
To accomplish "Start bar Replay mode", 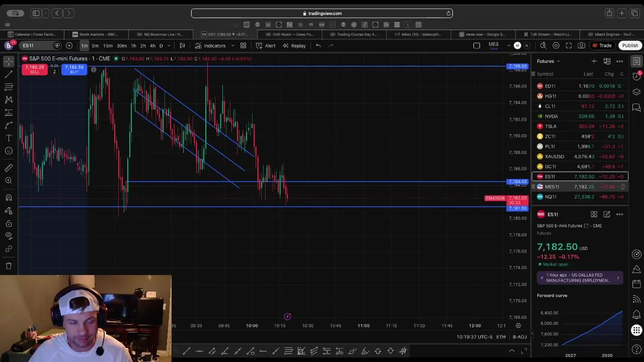I will (294, 46).
